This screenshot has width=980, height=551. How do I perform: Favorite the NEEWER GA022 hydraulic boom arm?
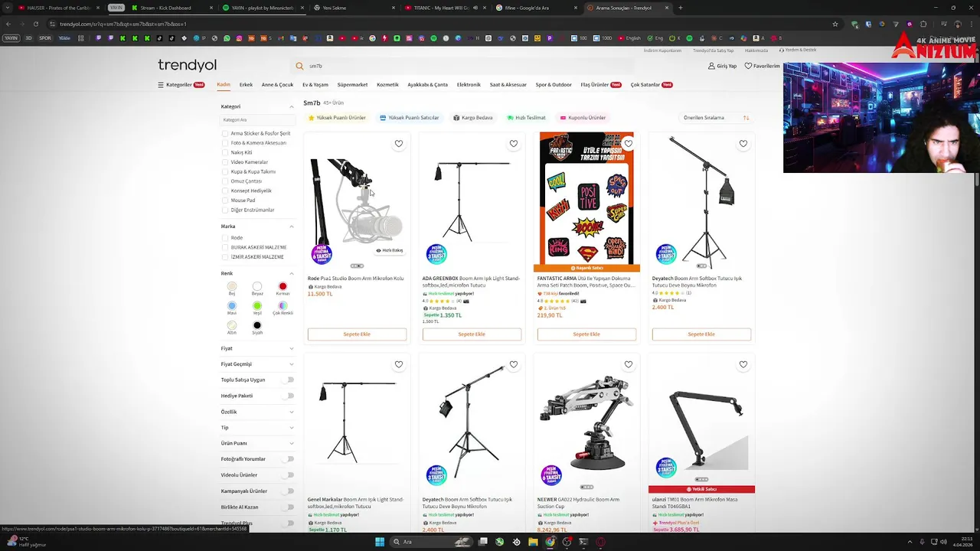click(629, 365)
